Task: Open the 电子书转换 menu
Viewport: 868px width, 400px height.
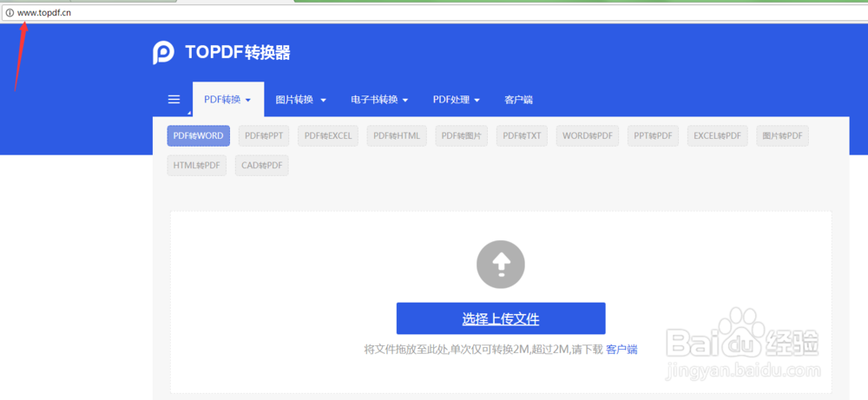Action: pyautogui.click(x=379, y=100)
